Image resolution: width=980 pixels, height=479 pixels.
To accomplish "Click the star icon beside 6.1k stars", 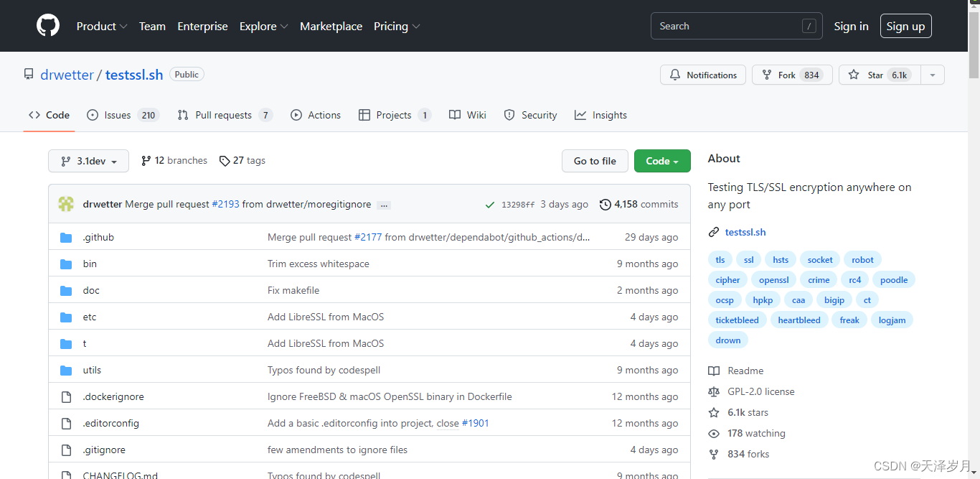I will pyautogui.click(x=714, y=412).
